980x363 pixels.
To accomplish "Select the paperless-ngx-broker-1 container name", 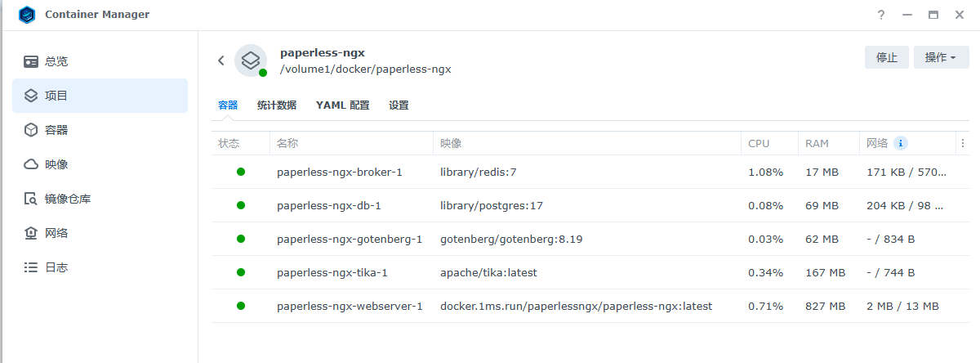I will point(340,173).
